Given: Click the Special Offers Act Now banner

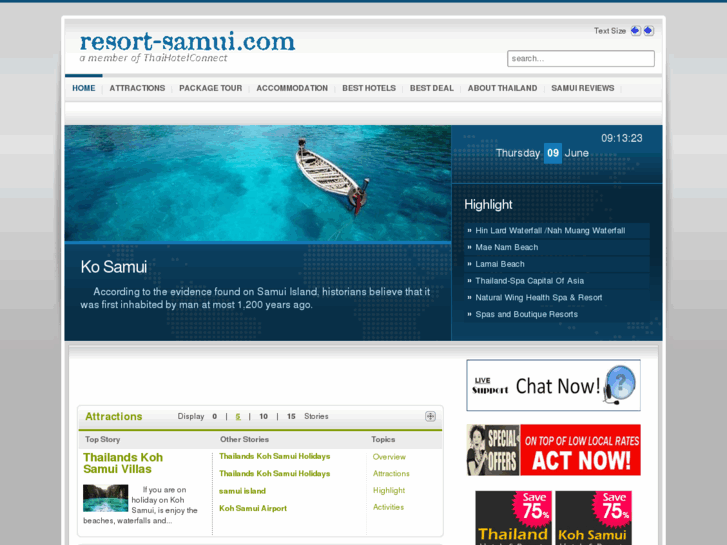Looking at the screenshot, I should click(x=554, y=450).
